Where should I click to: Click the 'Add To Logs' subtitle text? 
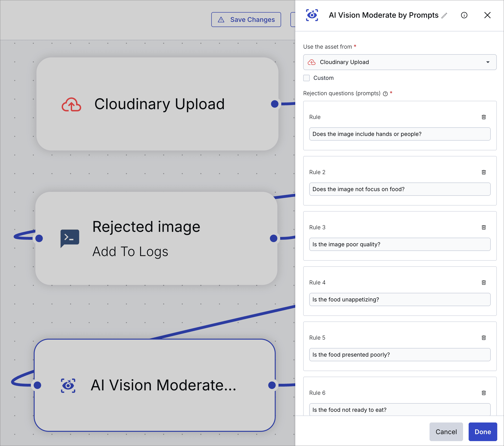click(130, 252)
